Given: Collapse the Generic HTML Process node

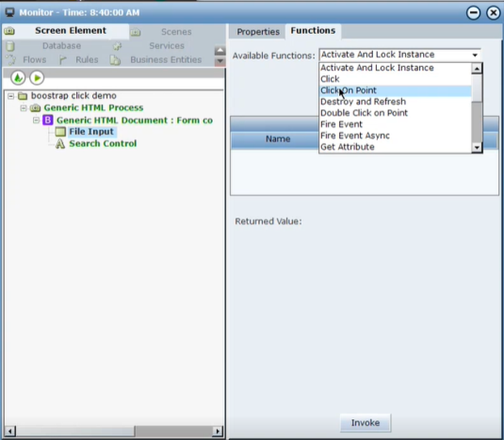Looking at the screenshot, I should coord(24,107).
